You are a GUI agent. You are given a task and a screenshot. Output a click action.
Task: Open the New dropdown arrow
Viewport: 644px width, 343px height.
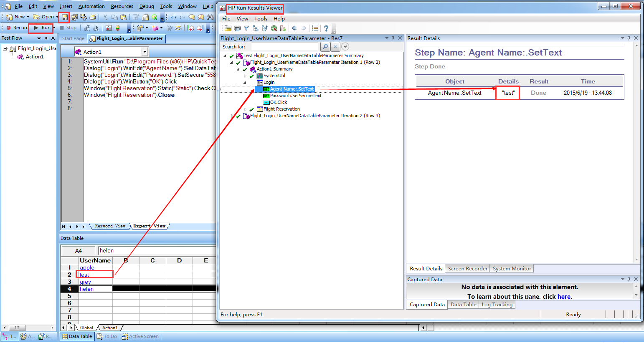pyautogui.click(x=28, y=17)
